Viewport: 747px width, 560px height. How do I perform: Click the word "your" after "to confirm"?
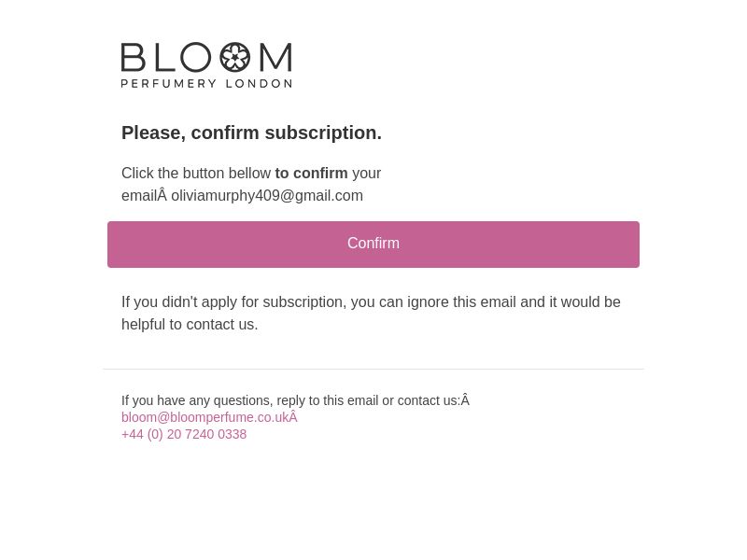pos(366,174)
